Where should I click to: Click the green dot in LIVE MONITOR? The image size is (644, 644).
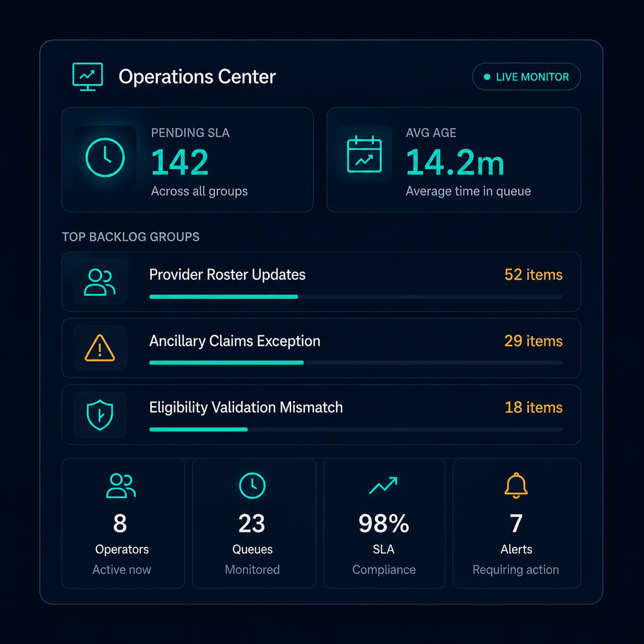coord(487,77)
